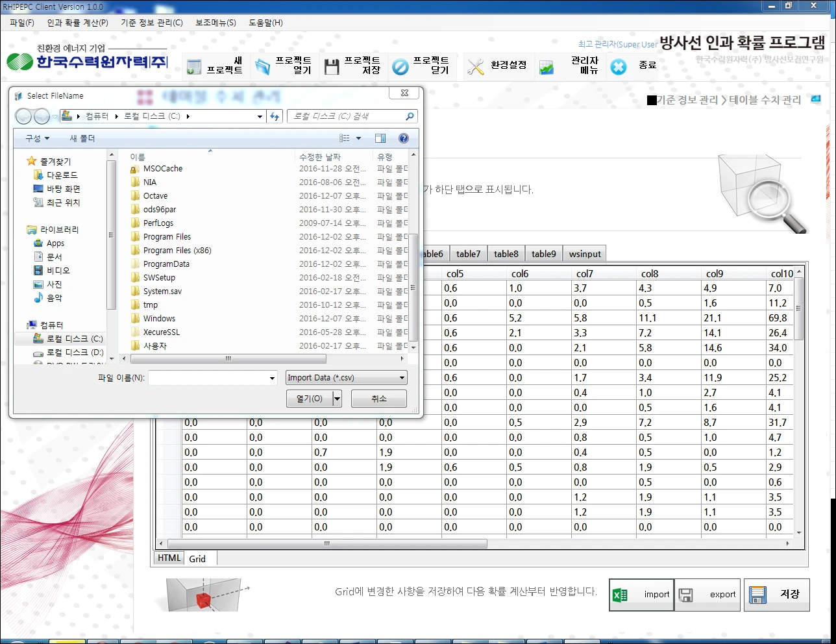
Task: Click the 열기(O) open button
Action: (310, 399)
